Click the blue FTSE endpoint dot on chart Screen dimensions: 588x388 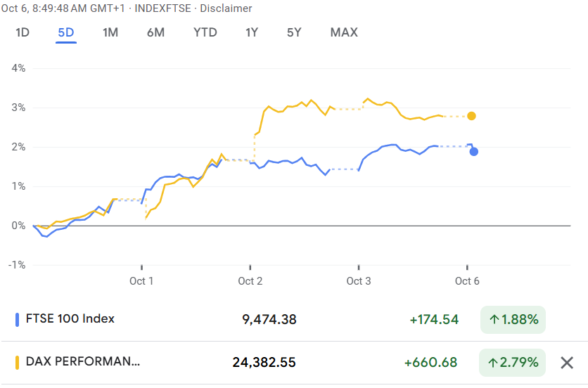(x=474, y=151)
